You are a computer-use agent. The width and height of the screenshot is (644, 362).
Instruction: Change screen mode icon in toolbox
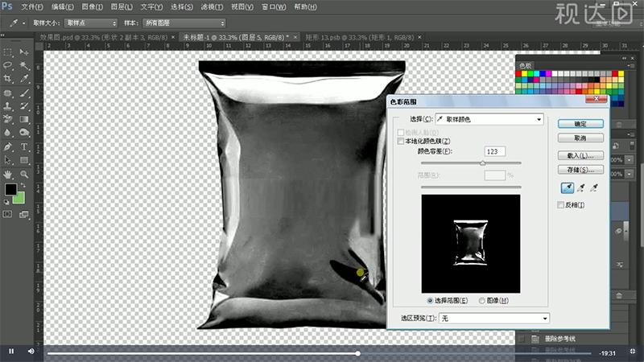point(24,214)
